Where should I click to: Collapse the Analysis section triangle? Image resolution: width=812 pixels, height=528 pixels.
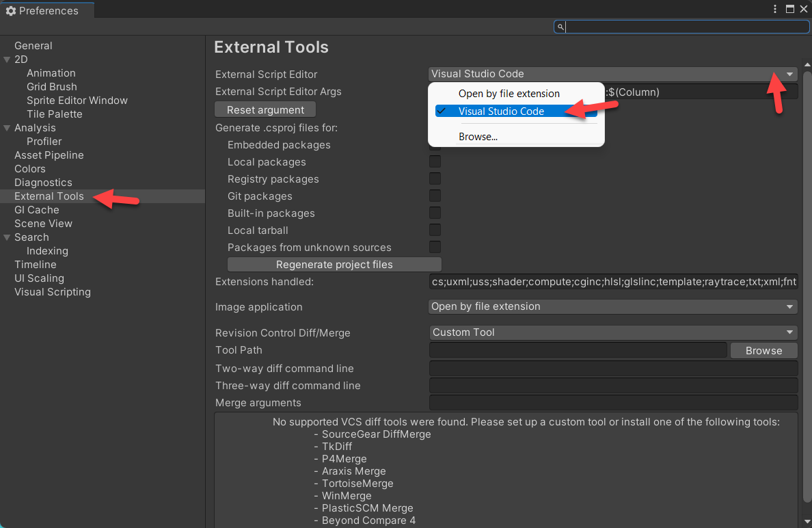click(8, 128)
